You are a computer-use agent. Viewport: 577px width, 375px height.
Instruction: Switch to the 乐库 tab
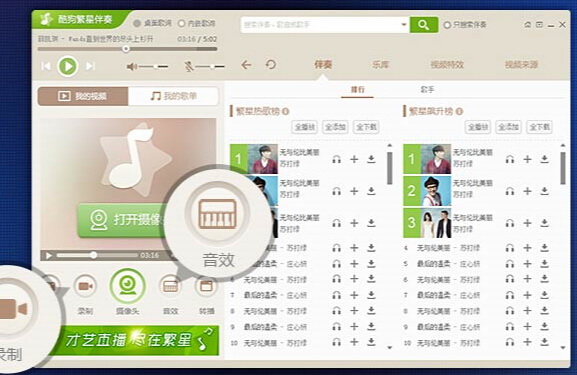point(380,65)
